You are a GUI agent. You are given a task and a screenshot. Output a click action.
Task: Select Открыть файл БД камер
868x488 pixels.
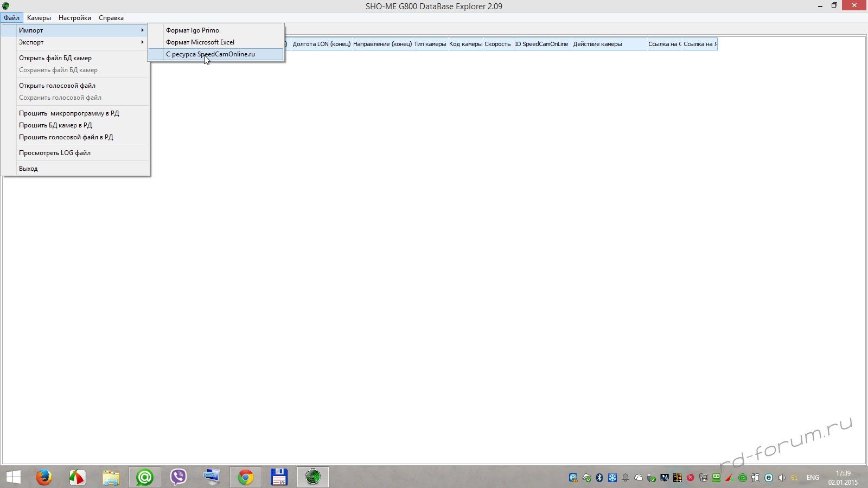[75, 58]
